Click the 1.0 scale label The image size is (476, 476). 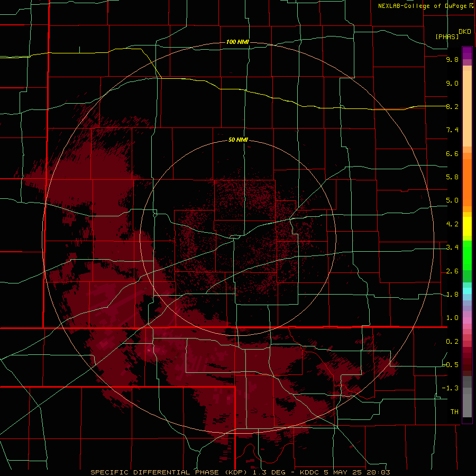tap(452, 318)
